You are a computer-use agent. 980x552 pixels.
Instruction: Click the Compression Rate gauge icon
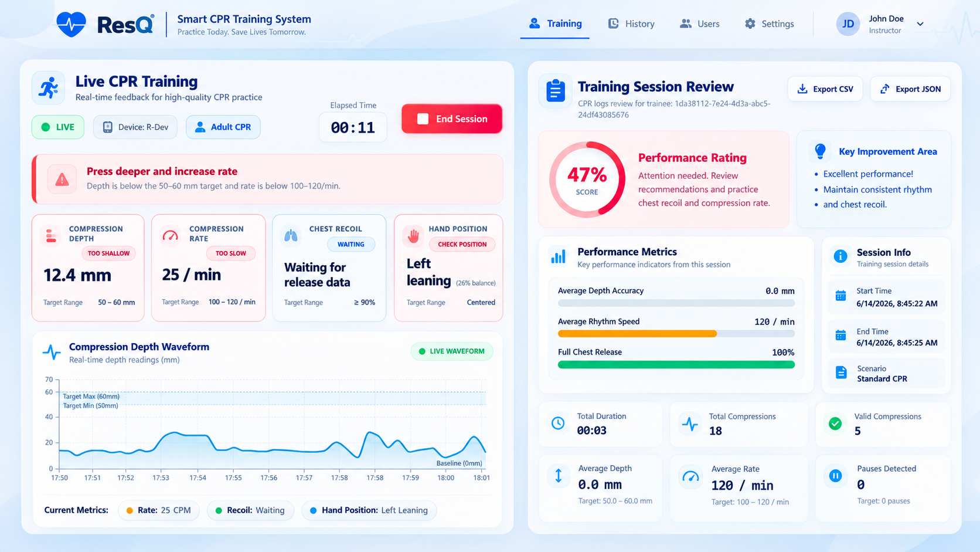(170, 236)
